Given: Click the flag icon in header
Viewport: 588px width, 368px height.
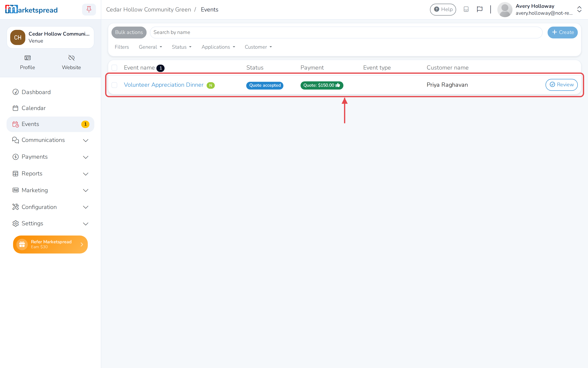Looking at the screenshot, I should [479, 9].
